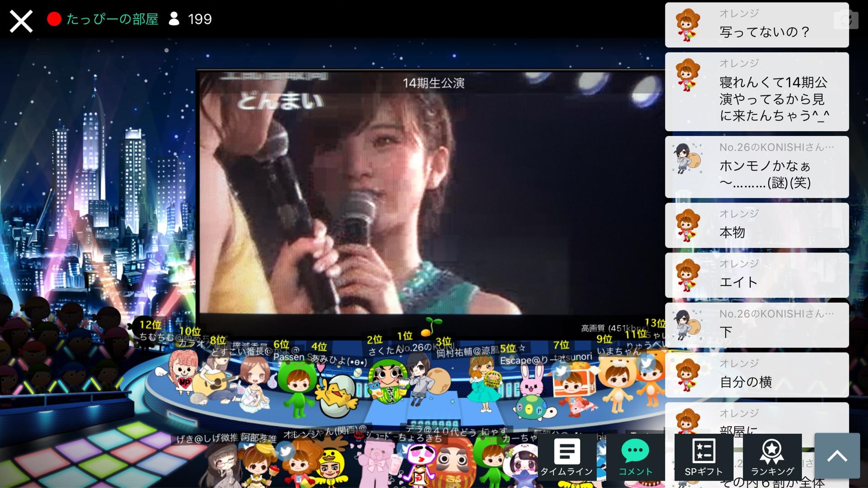Show the ランキング ranking list
Viewport: 868px width, 488px height.
(x=772, y=457)
